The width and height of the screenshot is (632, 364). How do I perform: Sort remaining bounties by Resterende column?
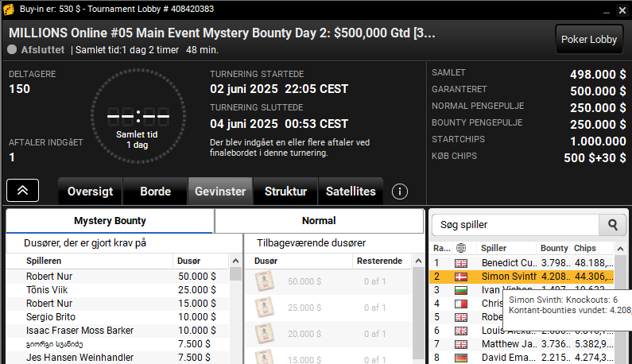(x=382, y=261)
